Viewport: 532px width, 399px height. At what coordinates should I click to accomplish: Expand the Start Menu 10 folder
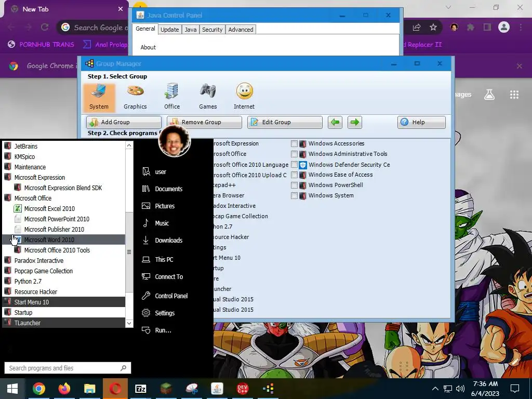(64, 302)
